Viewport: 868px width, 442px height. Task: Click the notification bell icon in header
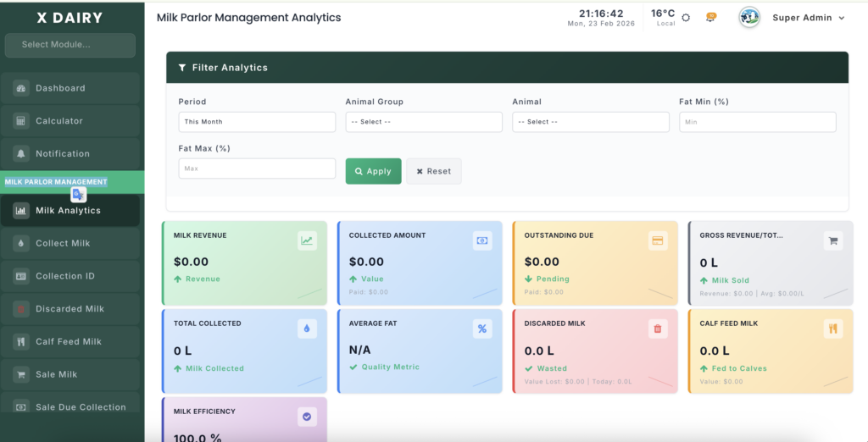pos(710,17)
